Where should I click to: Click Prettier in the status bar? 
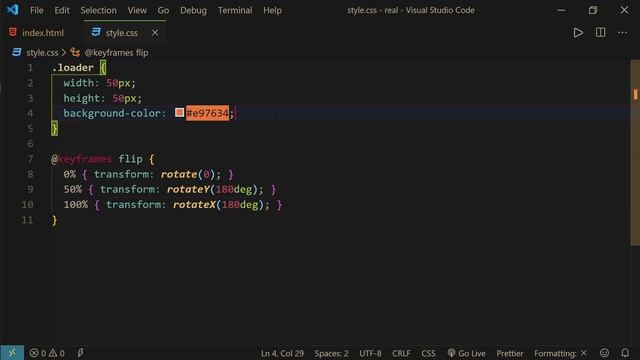point(510,353)
